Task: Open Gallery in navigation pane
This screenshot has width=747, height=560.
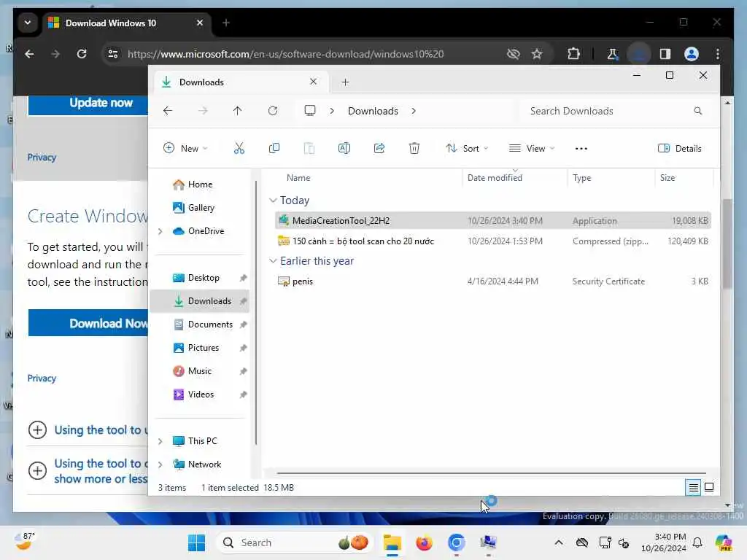Action: (x=200, y=208)
